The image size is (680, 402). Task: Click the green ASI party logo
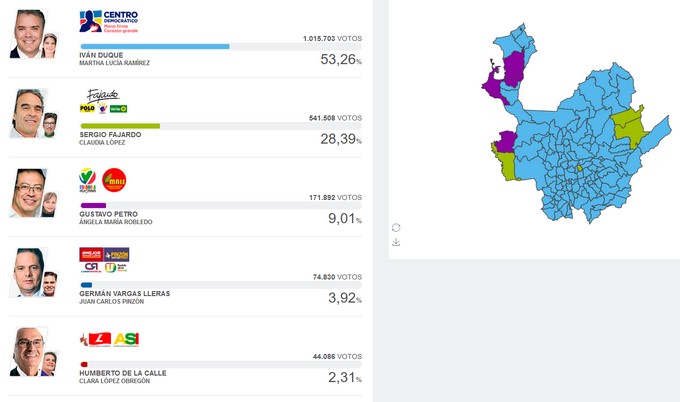(x=126, y=339)
